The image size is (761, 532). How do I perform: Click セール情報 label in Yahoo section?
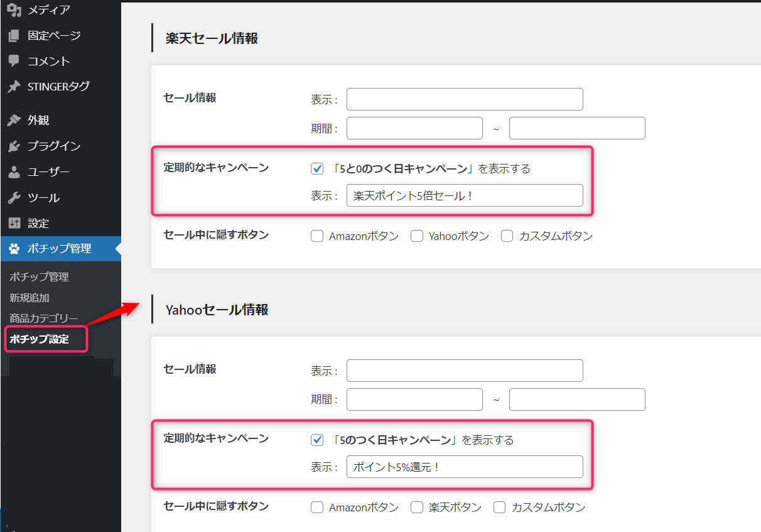(x=190, y=369)
